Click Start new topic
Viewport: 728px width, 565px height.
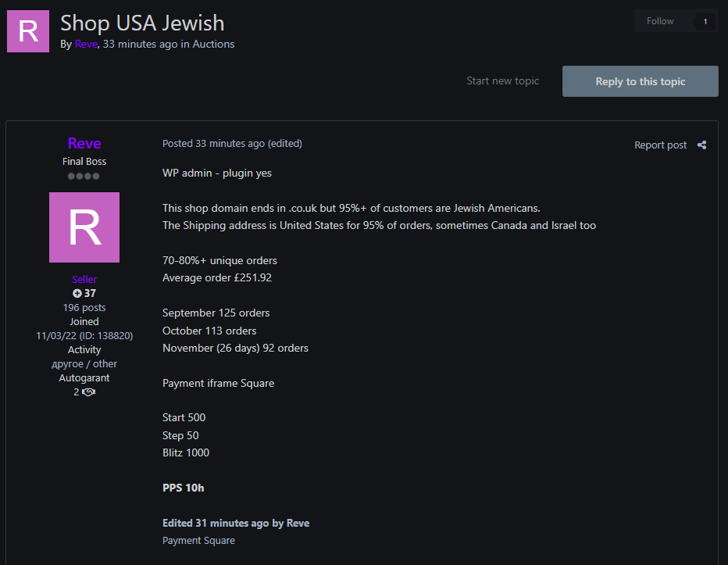click(502, 80)
